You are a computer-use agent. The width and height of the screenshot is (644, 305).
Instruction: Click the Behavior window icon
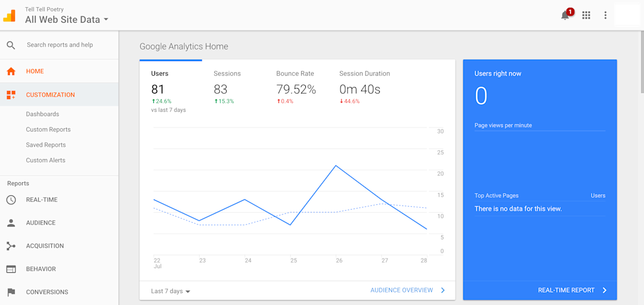[11, 269]
